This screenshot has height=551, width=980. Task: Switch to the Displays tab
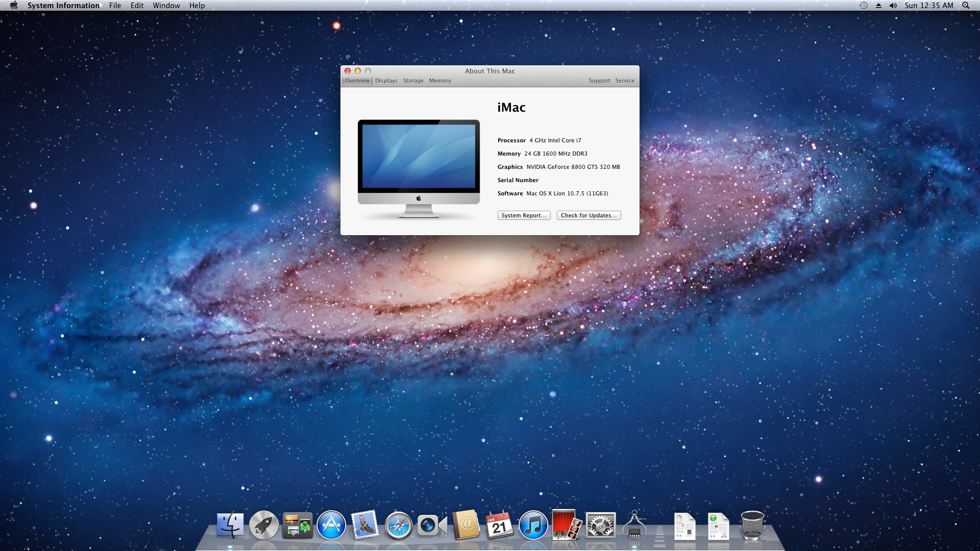pyautogui.click(x=386, y=81)
